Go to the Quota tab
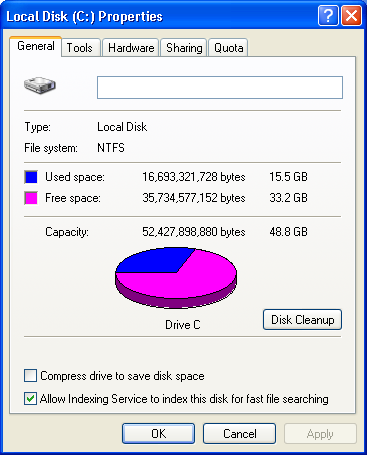 click(228, 48)
